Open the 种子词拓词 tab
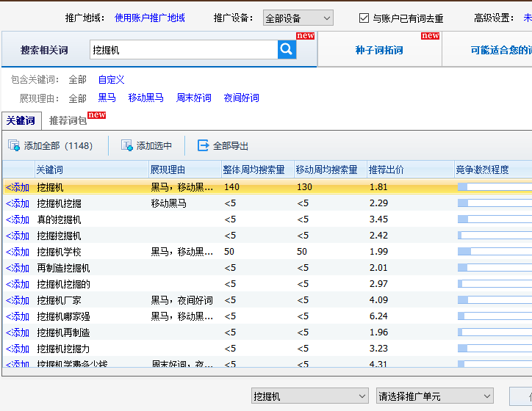Viewport: 532px width, 411px height. (379, 51)
